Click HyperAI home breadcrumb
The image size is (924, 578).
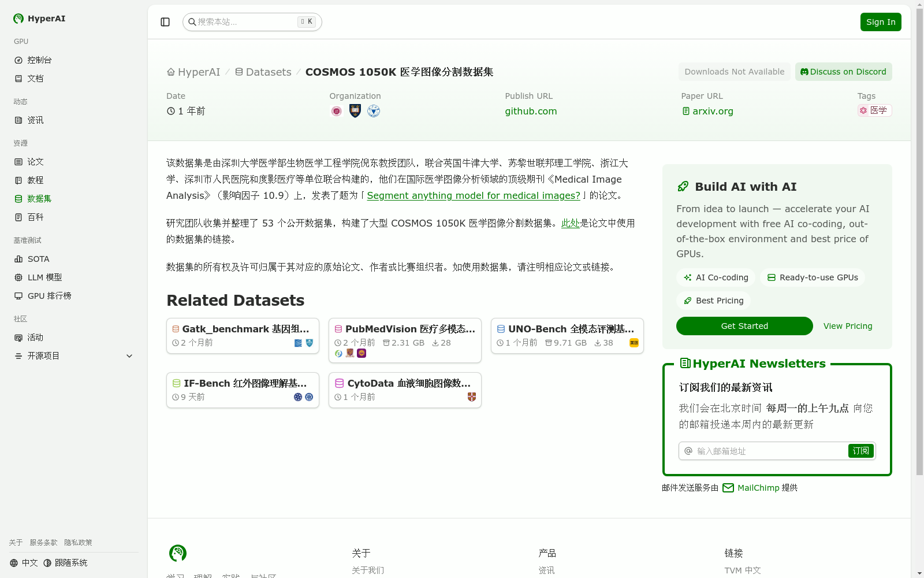tap(193, 72)
